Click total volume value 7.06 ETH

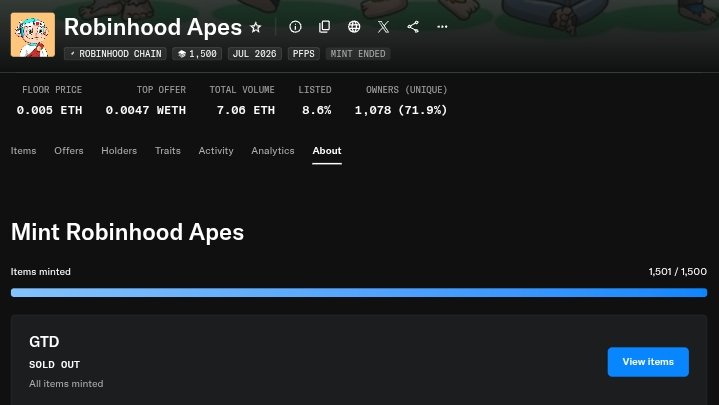(x=246, y=110)
